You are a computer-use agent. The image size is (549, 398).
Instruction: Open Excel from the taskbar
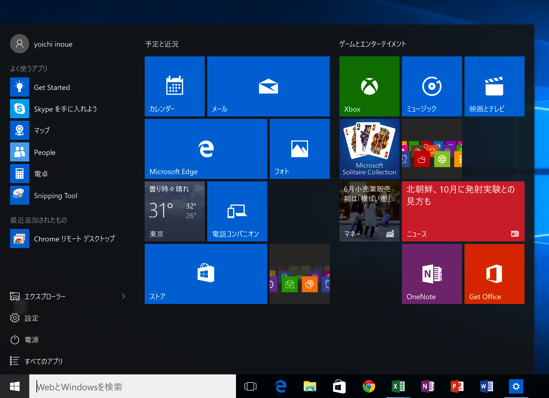pyautogui.click(x=398, y=386)
